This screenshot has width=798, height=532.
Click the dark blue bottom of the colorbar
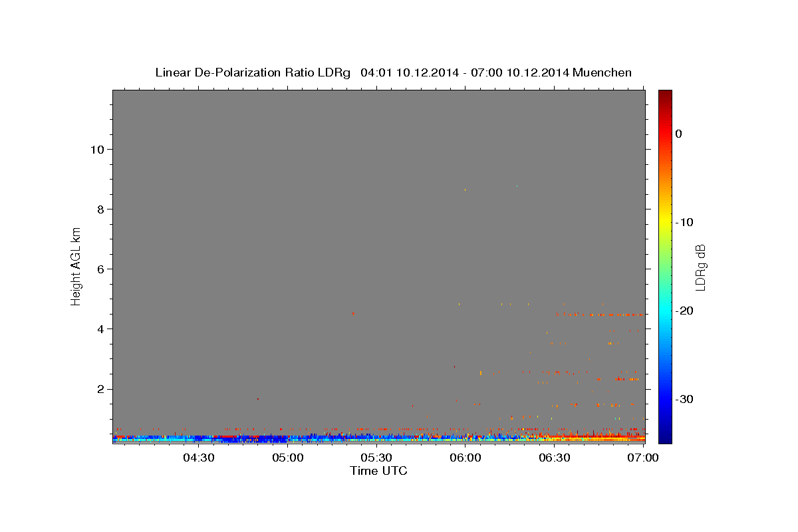click(x=665, y=436)
